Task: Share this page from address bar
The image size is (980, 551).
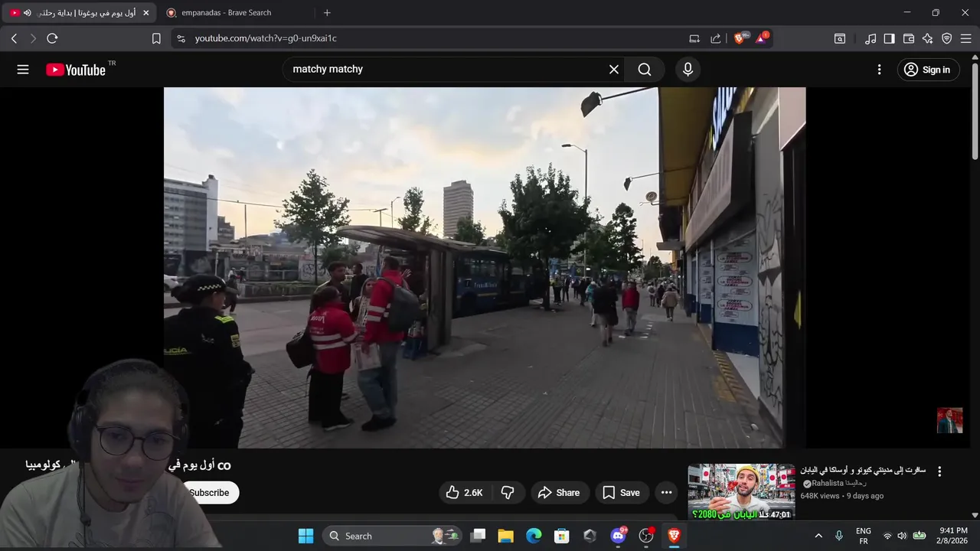Action: [716, 38]
